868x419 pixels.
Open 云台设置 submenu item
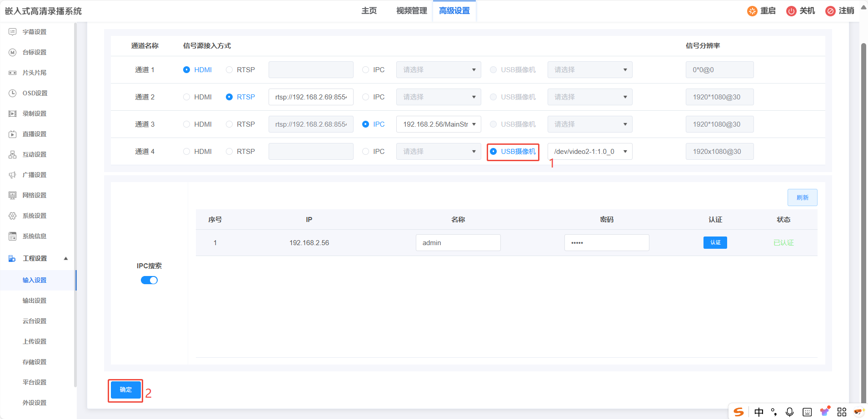tap(35, 321)
